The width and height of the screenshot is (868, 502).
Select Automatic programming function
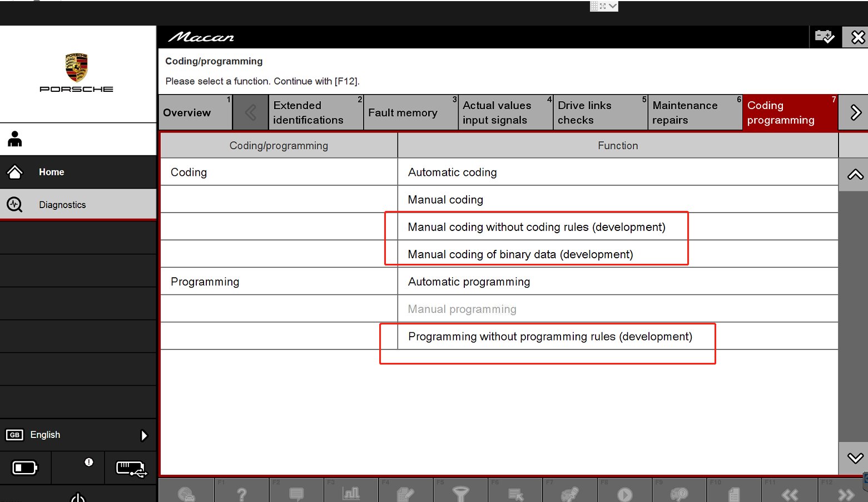pos(618,281)
